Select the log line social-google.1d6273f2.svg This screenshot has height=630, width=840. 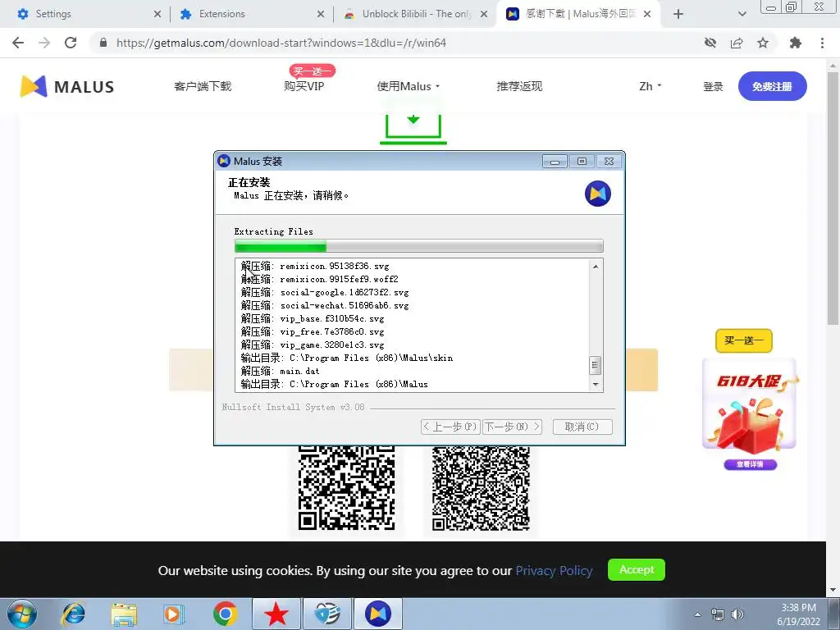[x=325, y=293]
